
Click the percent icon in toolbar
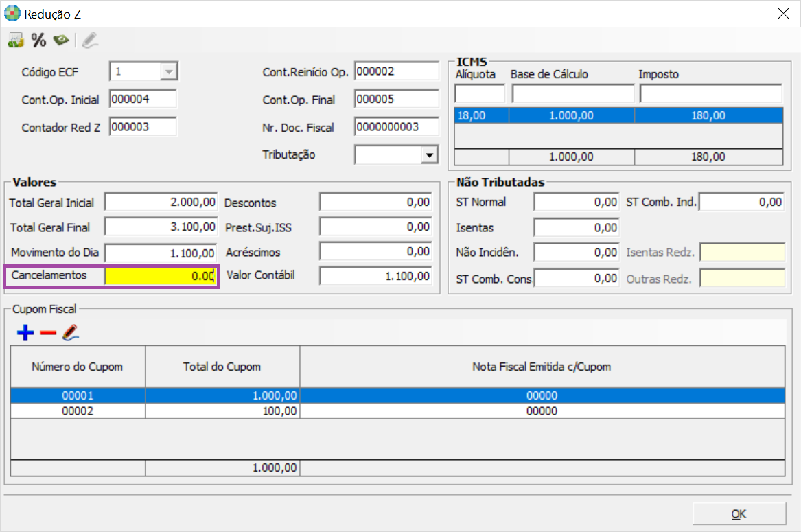point(39,40)
